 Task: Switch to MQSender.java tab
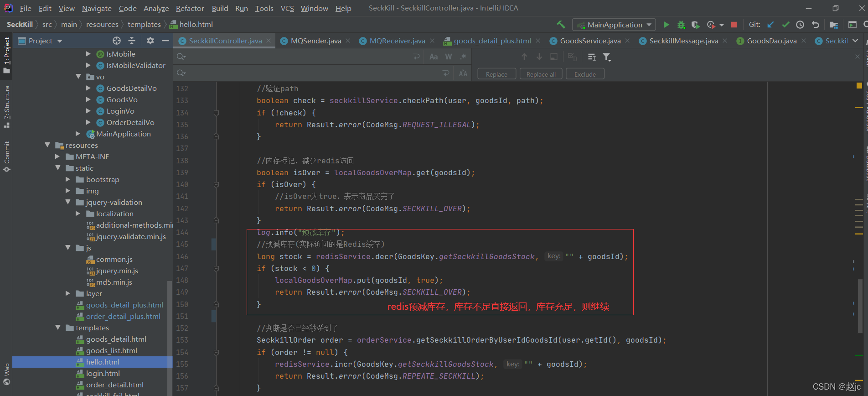(x=315, y=41)
